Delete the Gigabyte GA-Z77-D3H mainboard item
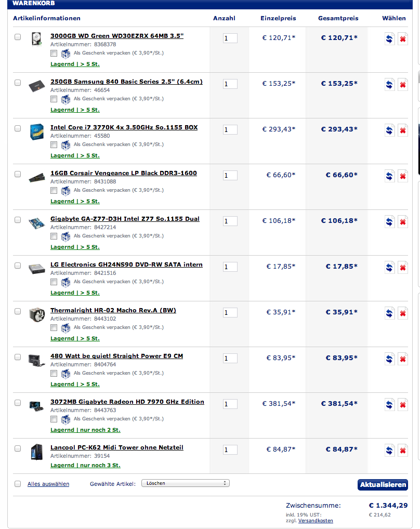420x529 pixels. pyautogui.click(x=402, y=222)
